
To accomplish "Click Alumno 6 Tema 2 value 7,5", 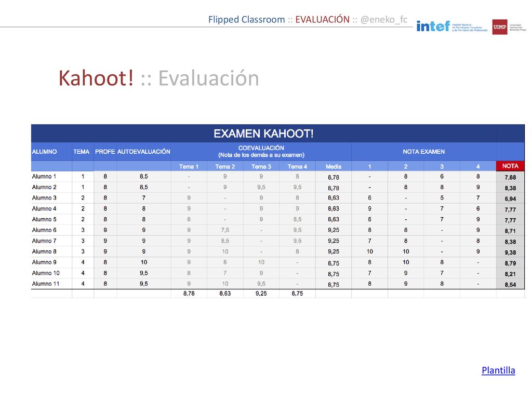I will pyautogui.click(x=225, y=230).
